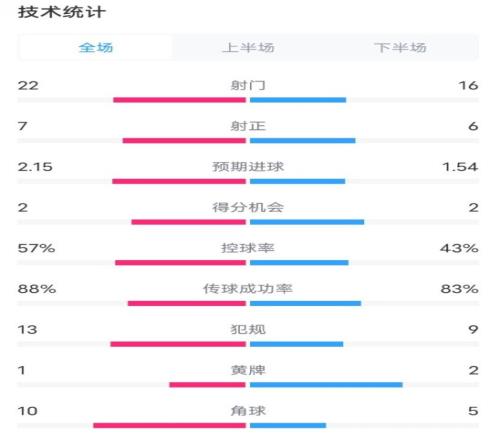Click the 83% pass accuracy value
The width and height of the screenshot is (500, 440).
460,289
